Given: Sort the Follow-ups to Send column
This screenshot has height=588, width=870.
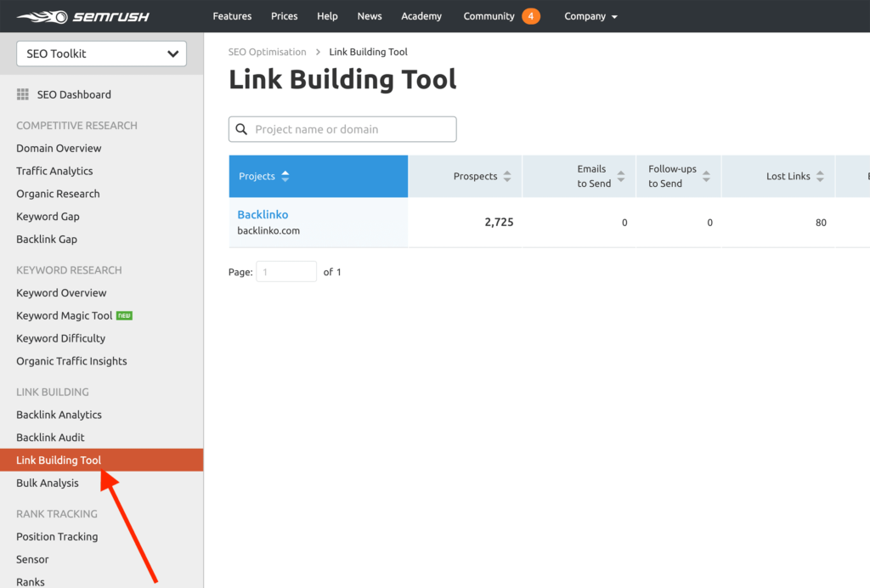Looking at the screenshot, I should click(706, 176).
